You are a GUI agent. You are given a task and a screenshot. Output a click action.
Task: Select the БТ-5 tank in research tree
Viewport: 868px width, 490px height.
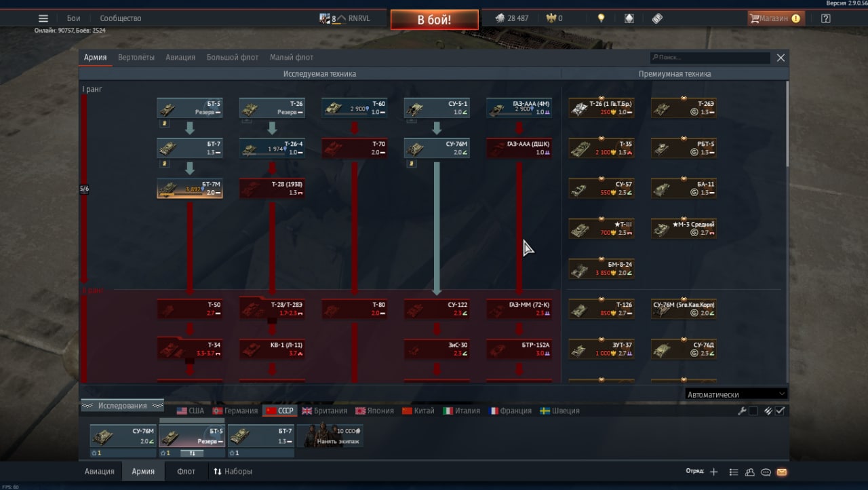pos(190,108)
